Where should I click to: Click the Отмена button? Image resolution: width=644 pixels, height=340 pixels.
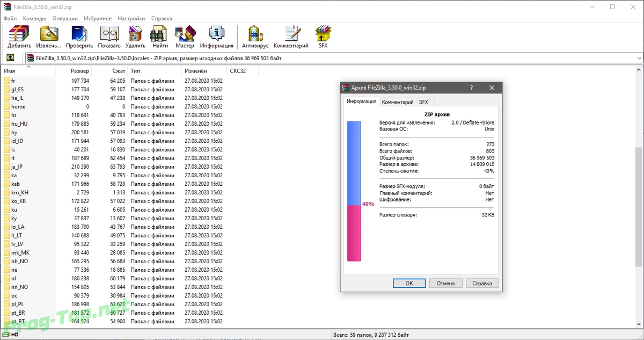(445, 283)
